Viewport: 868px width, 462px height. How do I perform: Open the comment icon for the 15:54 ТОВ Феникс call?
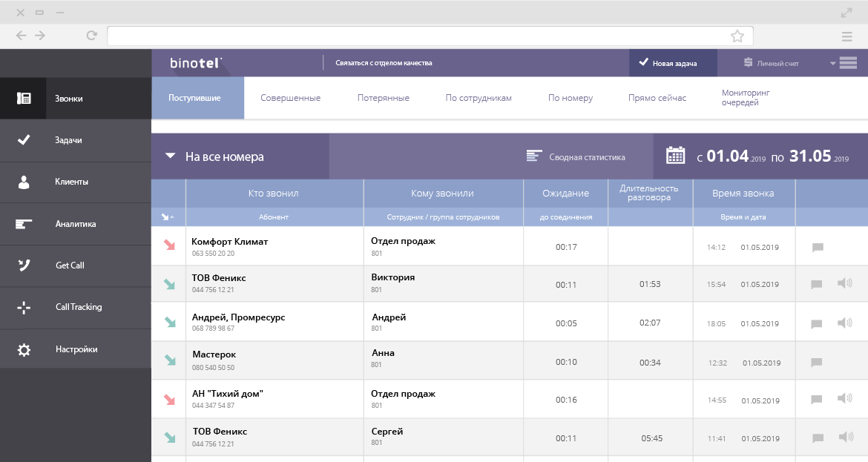(816, 284)
